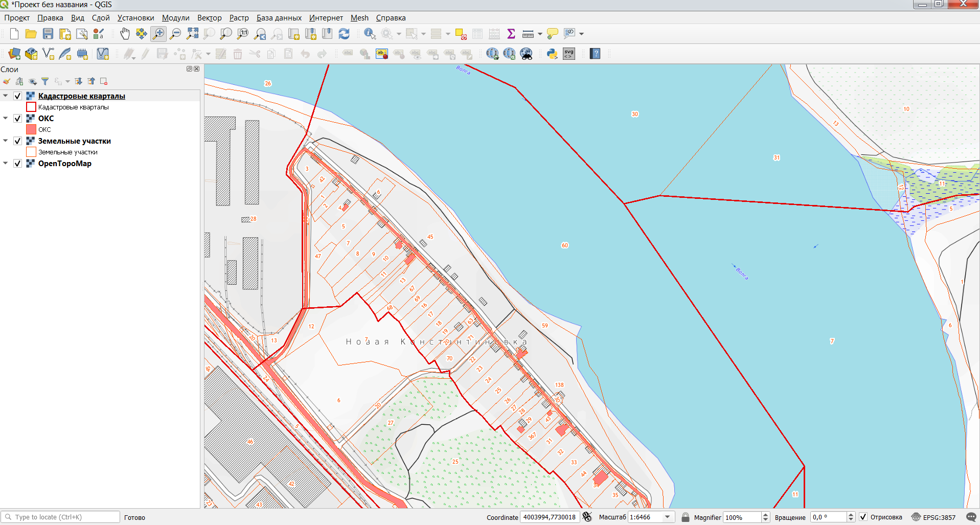Open the Растр menu
The width and height of the screenshot is (980, 525).
[x=239, y=18]
